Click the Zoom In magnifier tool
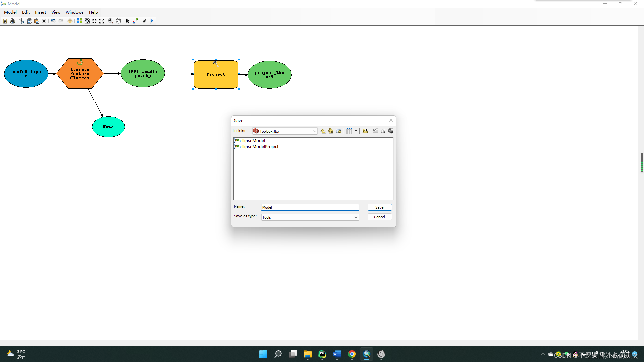 (110, 21)
